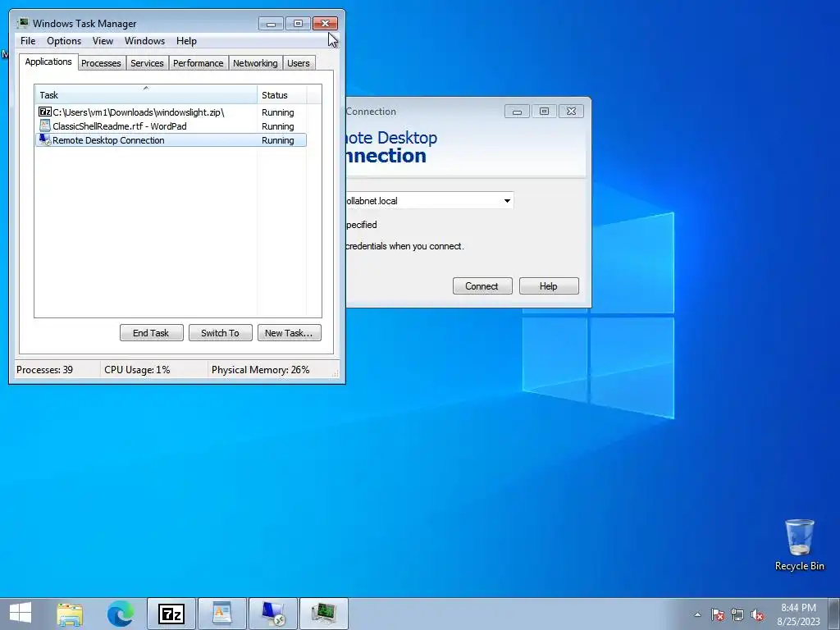
Task: Switch to 7-Zip taskbar button
Action: pos(171,614)
